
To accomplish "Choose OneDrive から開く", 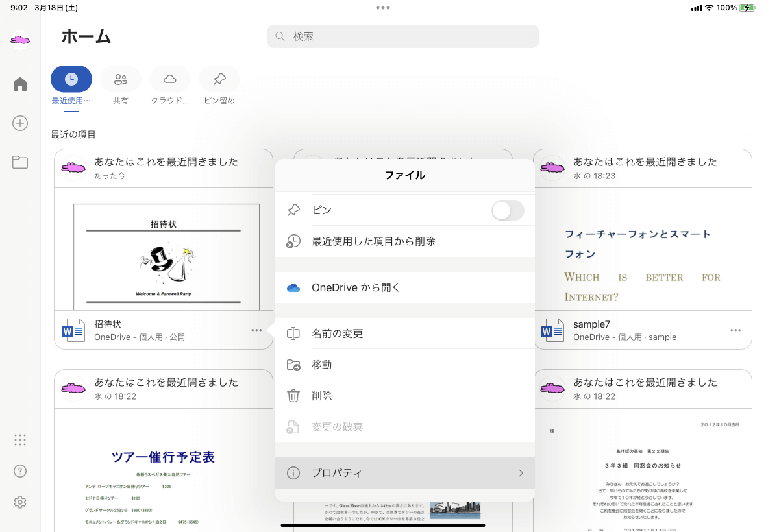I will click(405, 287).
